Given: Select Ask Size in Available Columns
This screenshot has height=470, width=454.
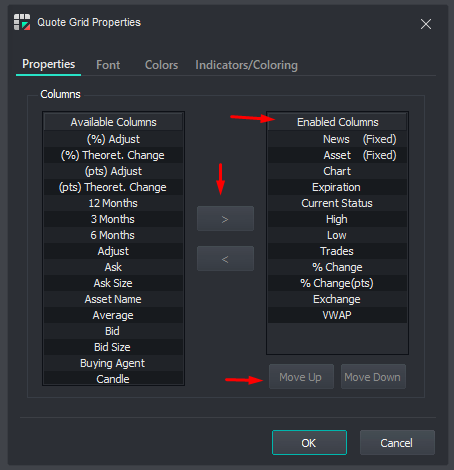Looking at the screenshot, I should point(113,283).
